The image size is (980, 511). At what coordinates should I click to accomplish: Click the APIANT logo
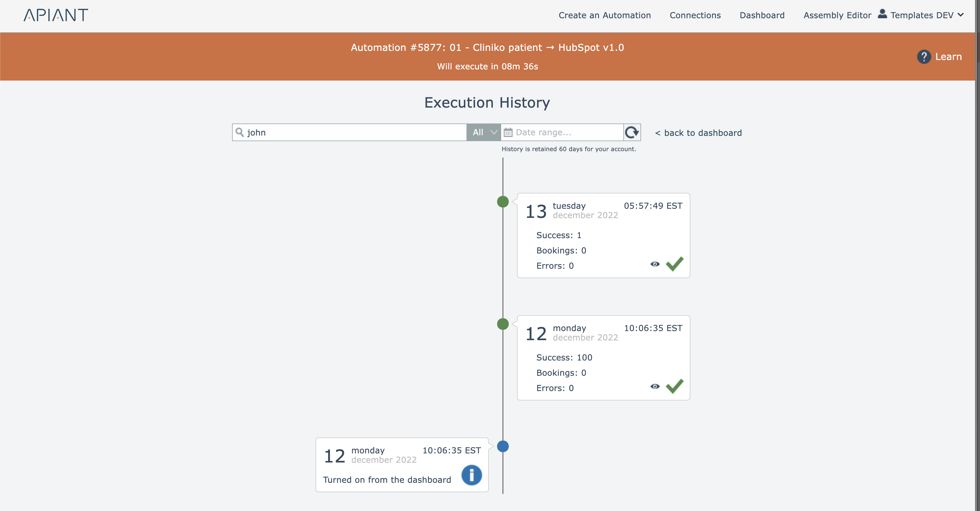click(56, 15)
